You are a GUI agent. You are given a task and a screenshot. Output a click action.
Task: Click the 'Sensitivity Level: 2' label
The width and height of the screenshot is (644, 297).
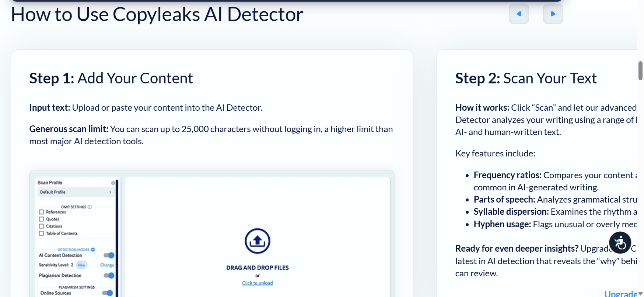click(x=56, y=265)
